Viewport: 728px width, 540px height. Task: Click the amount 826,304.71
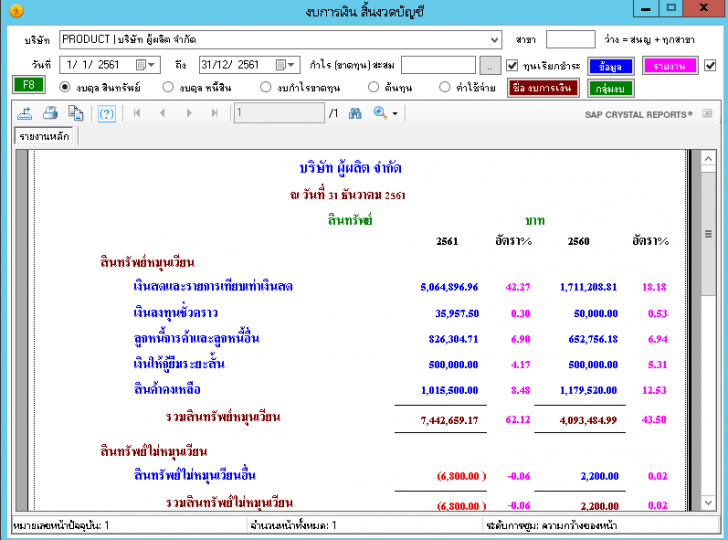[453, 339]
